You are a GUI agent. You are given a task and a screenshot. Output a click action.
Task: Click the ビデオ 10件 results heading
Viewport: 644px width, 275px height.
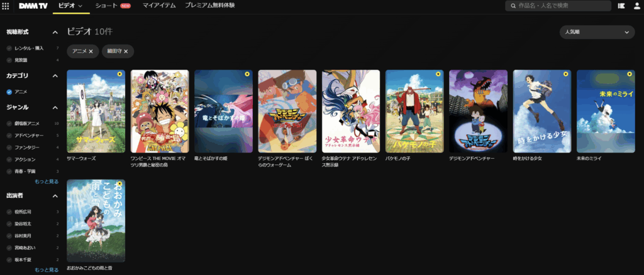(x=89, y=32)
